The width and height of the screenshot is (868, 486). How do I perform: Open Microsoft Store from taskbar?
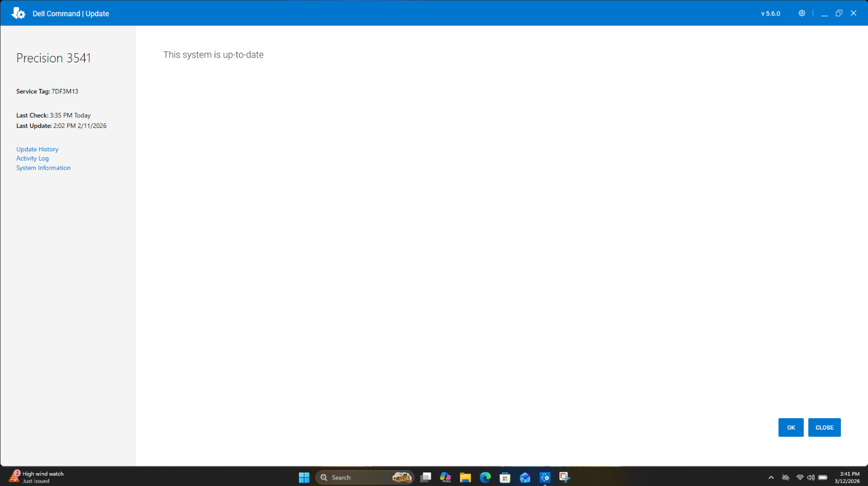[505, 477]
